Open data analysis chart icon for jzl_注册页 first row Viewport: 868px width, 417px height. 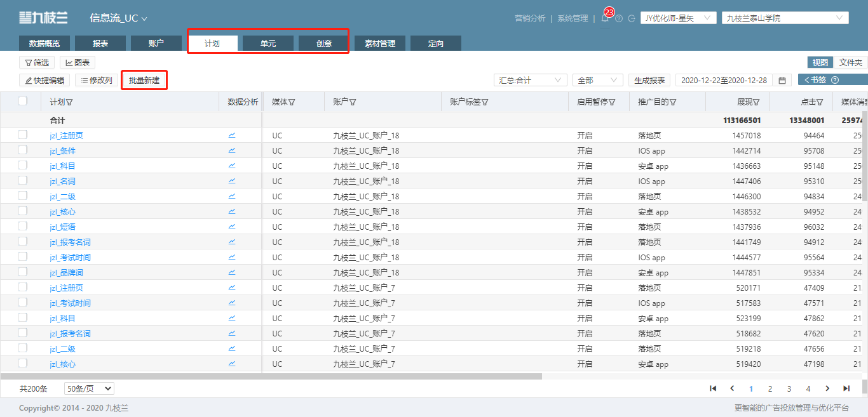pyautogui.click(x=232, y=135)
